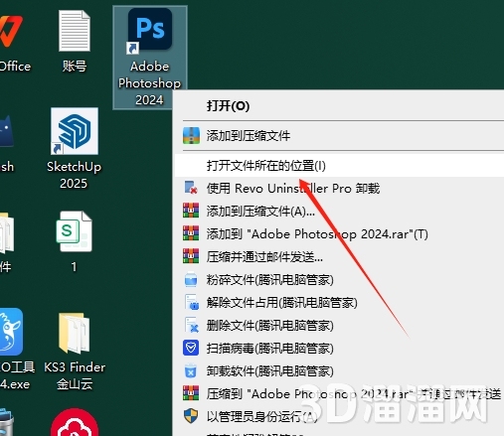Choose 使用 Revo Uninstaller Pro 卸载
This screenshot has width=504, height=436.
click(339, 189)
